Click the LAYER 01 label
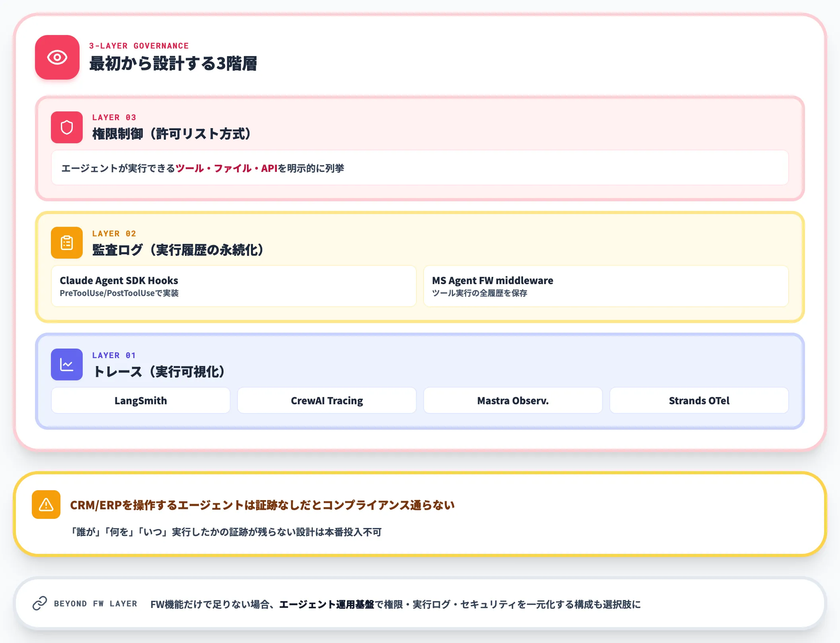 114,355
